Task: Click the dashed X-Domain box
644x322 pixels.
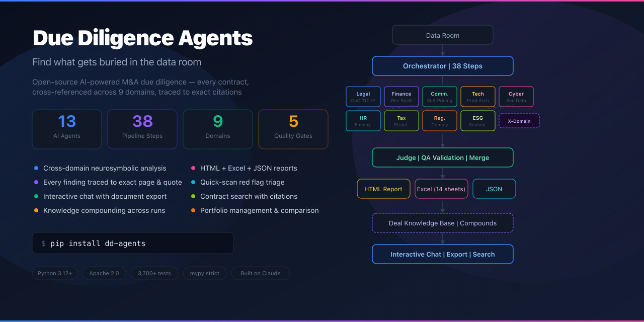Action: pyautogui.click(x=519, y=121)
